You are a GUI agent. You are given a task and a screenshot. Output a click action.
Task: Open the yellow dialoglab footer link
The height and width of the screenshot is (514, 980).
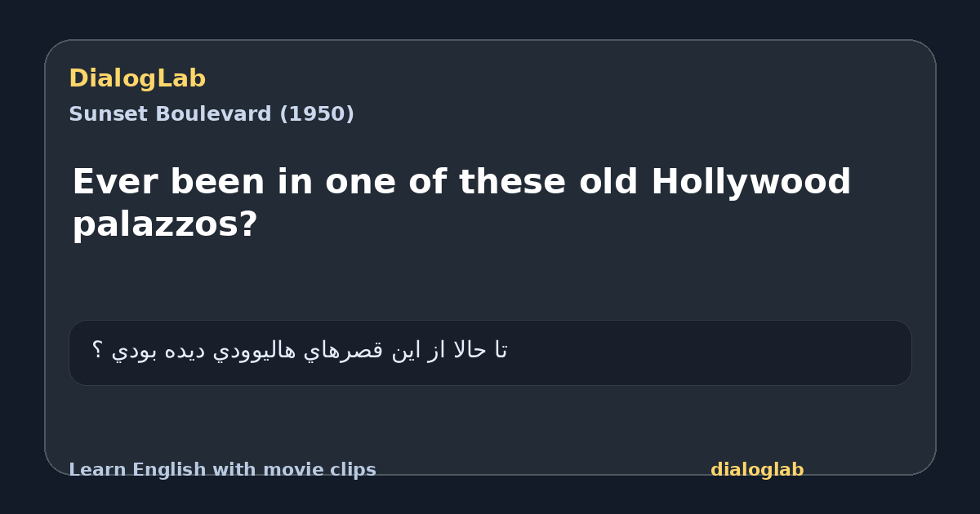pos(757,470)
